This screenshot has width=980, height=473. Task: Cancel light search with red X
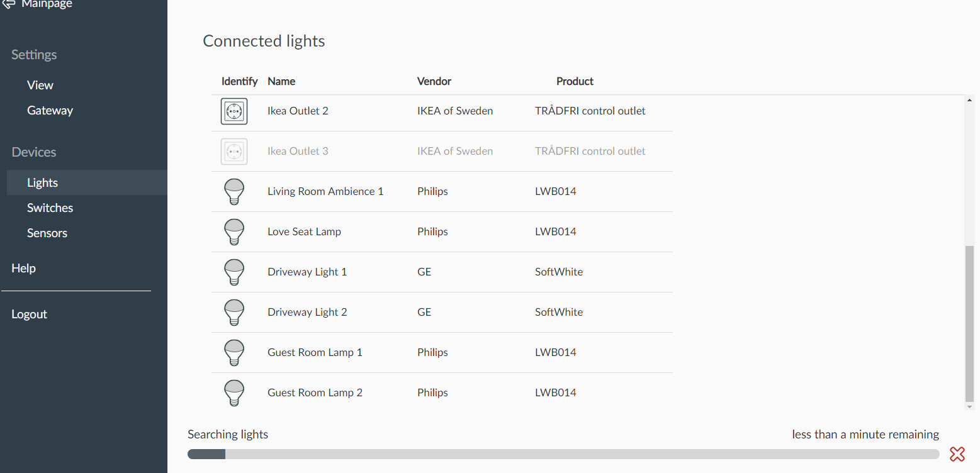click(x=957, y=454)
